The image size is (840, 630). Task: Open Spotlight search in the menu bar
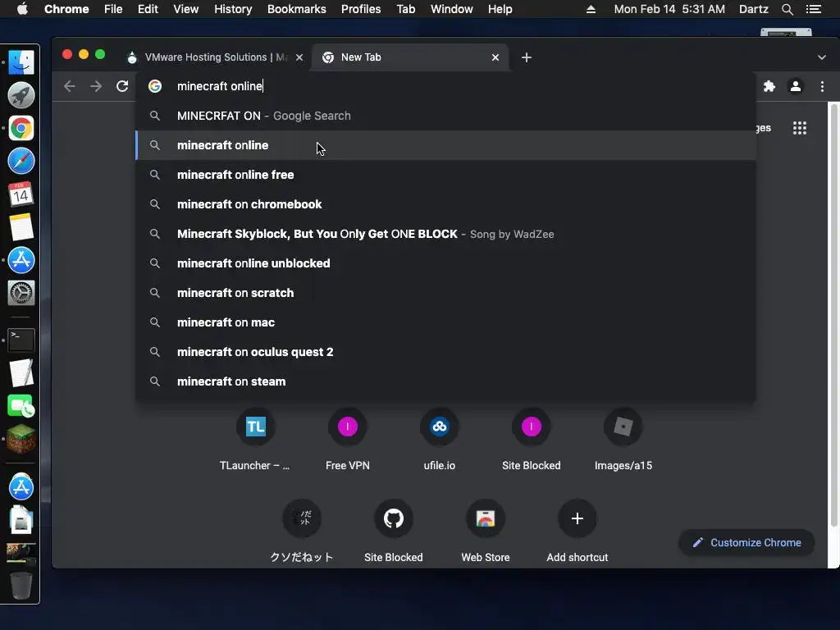pos(787,9)
